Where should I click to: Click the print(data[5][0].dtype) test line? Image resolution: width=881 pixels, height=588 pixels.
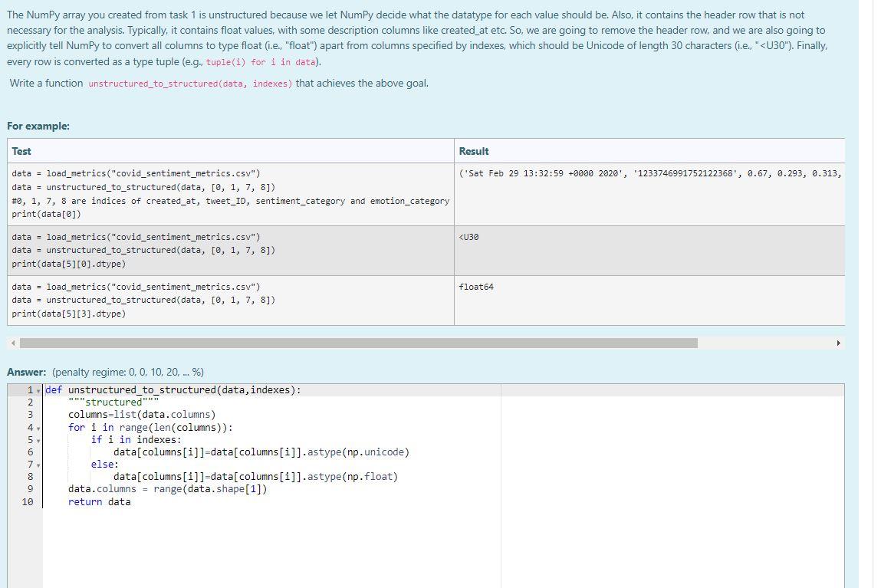68,264
